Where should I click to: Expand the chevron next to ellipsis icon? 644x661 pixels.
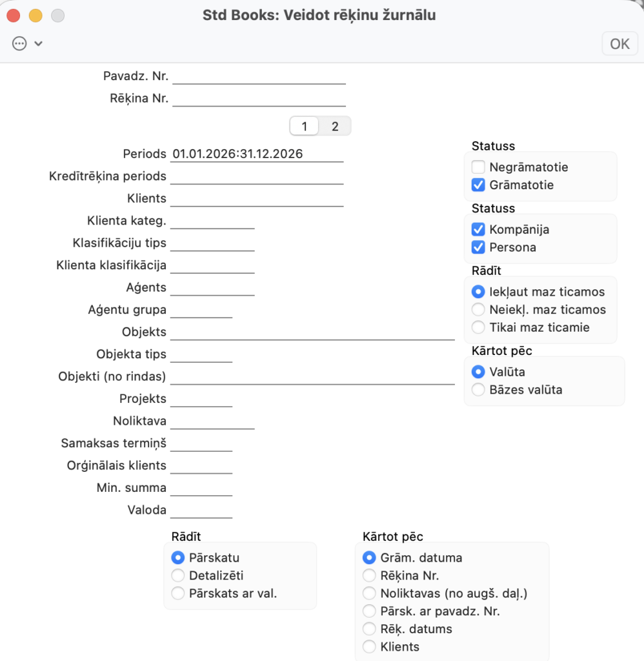(x=38, y=43)
